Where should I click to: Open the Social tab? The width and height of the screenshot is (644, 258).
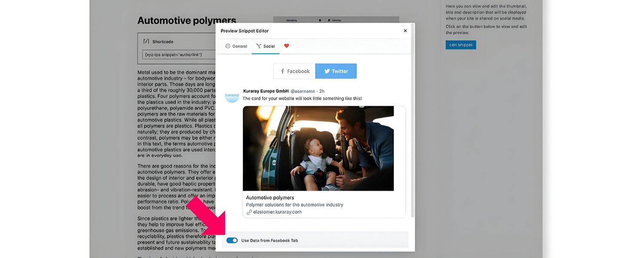[x=266, y=46]
